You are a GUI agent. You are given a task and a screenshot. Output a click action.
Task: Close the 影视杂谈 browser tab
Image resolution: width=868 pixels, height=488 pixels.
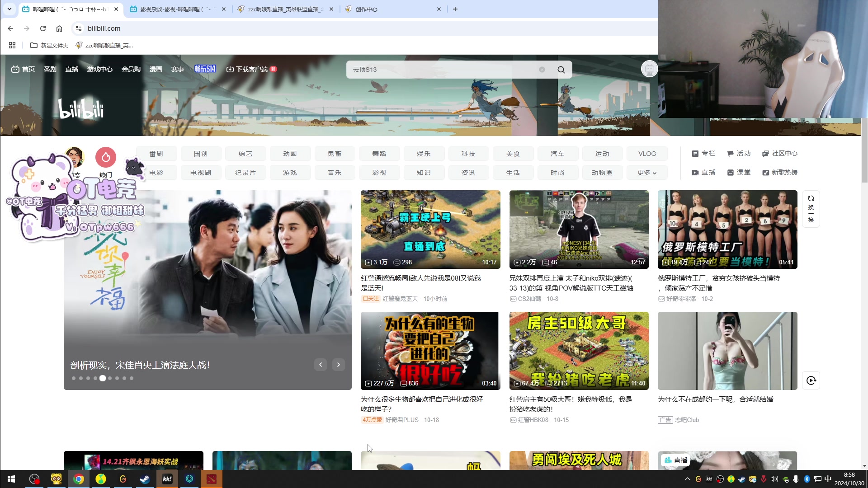pos(224,9)
